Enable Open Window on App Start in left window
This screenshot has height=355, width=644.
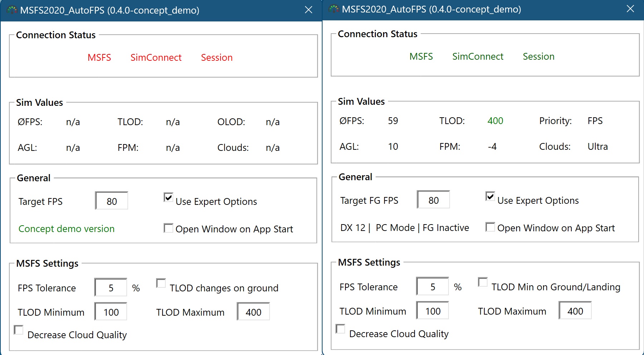pos(168,228)
